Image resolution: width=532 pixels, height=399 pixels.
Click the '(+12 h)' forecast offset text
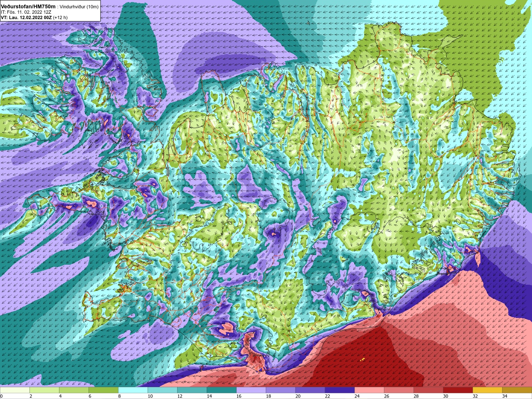tap(60, 17)
